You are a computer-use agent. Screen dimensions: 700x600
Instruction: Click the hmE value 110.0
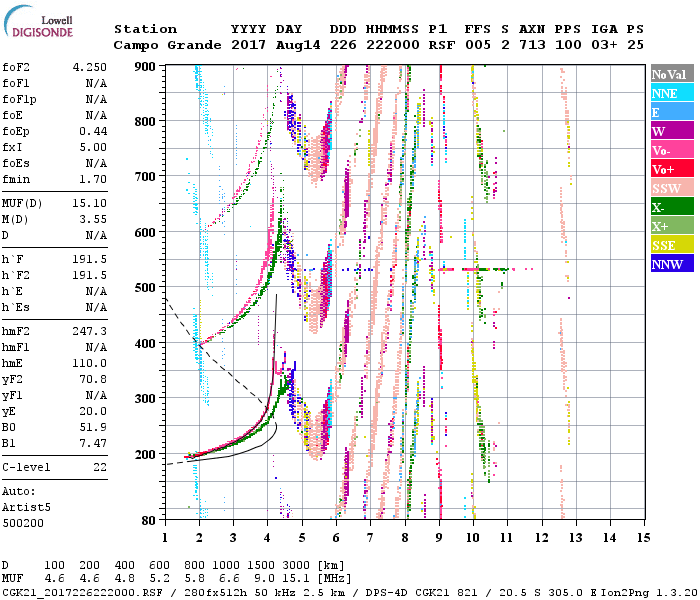(x=90, y=363)
